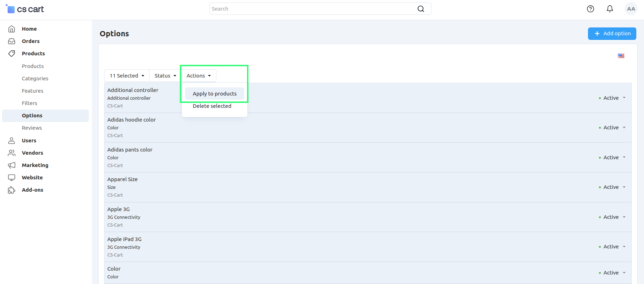This screenshot has height=284, width=644.
Task: Change status of Apple 3G option
Action: coord(612,217)
